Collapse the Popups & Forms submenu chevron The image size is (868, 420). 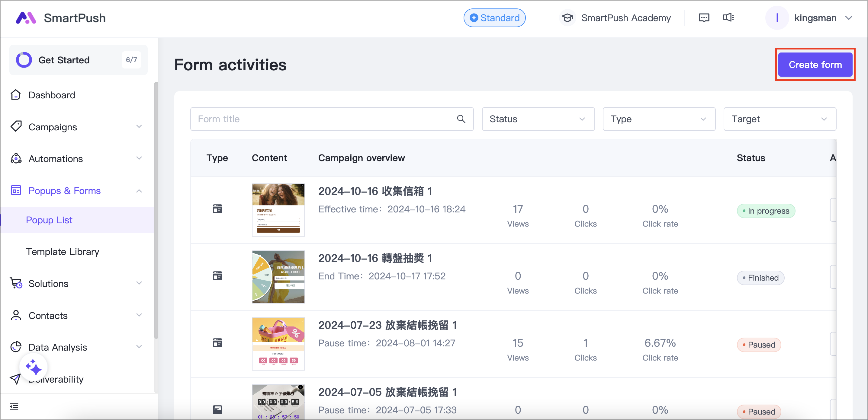coord(139,191)
